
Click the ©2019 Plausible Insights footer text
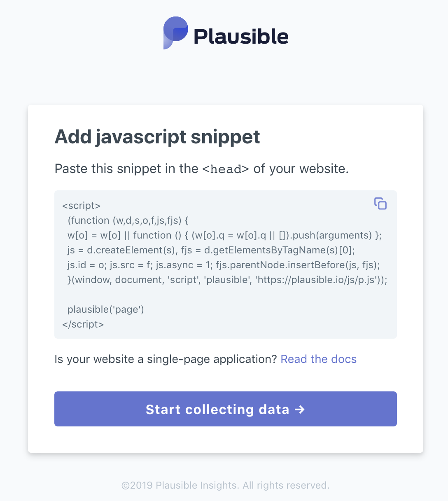pos(226,485)
